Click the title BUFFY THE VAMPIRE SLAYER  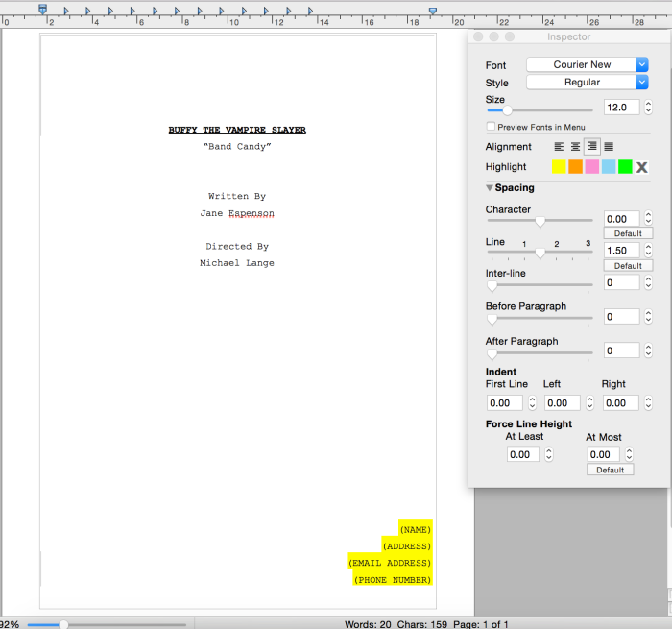pyautogui.click(x=237, y=130)
